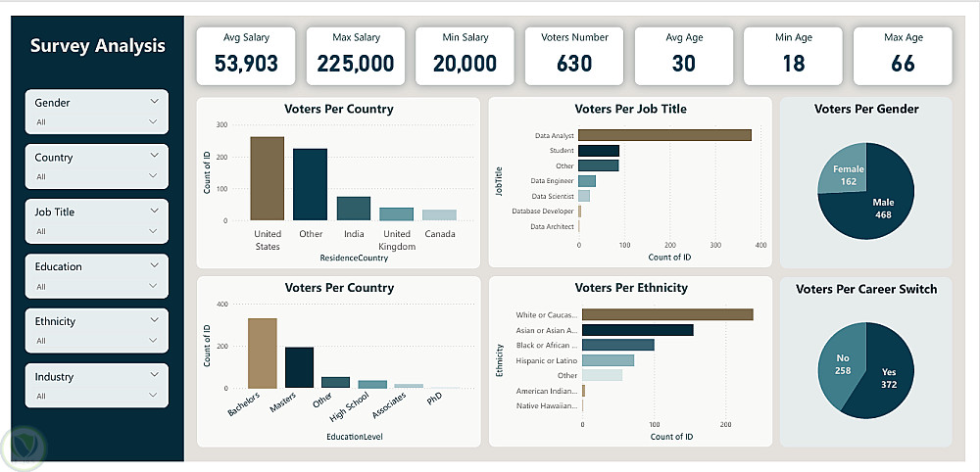The height and width of the screenshot is (472, 980).
Task: Select the United States bar in country chart
Action: 268,178
